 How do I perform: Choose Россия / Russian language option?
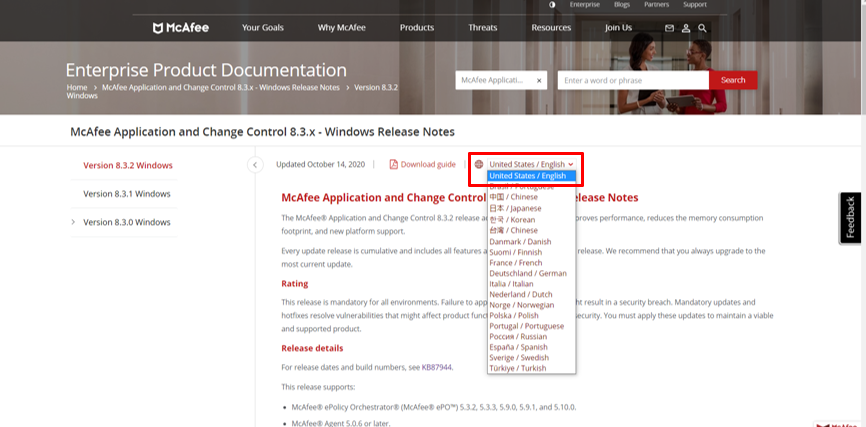[x=531, y=336]
